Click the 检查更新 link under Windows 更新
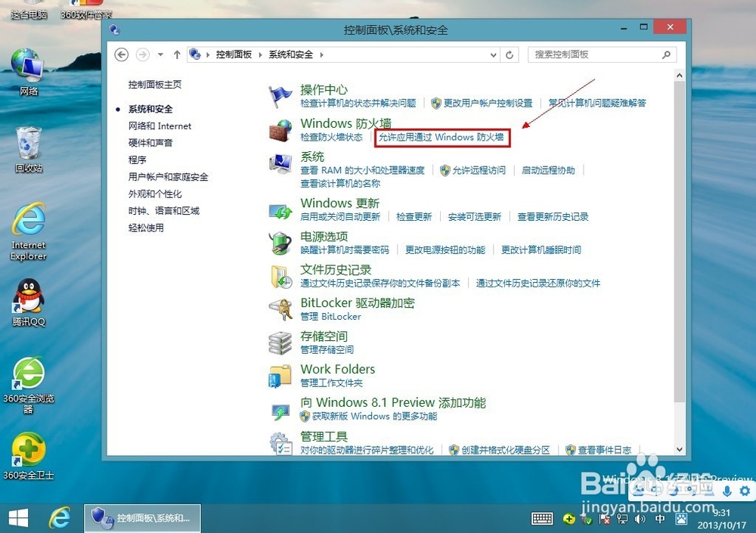 click(x=413, y=216)
